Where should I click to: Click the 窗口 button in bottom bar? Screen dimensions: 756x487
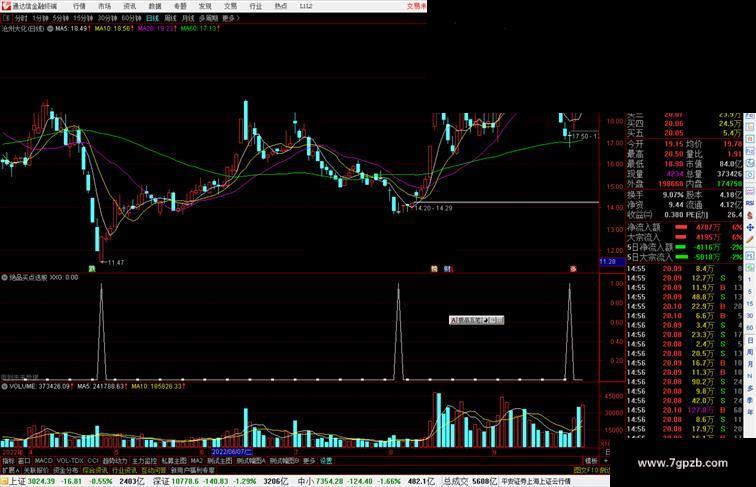pyautogui.click(x=24, y=461)
